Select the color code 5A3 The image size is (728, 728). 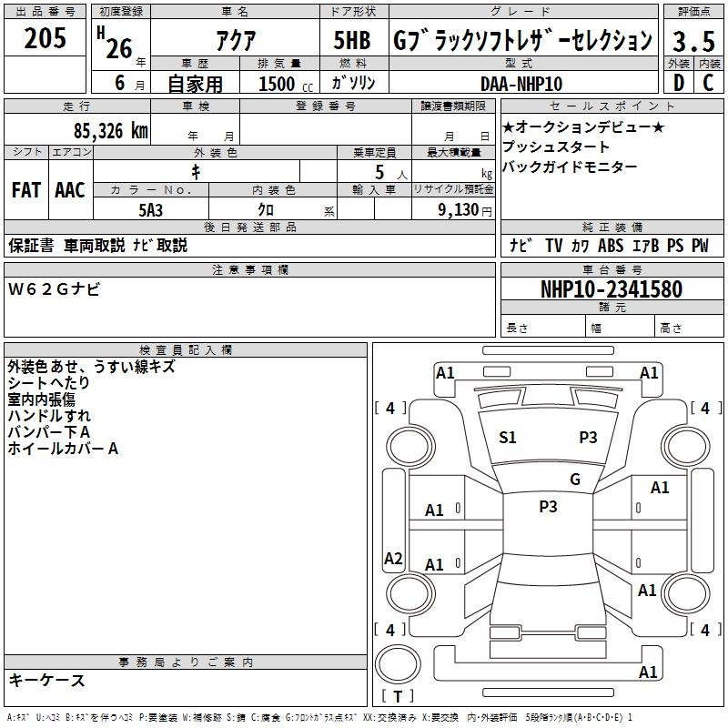click(150, 209)
